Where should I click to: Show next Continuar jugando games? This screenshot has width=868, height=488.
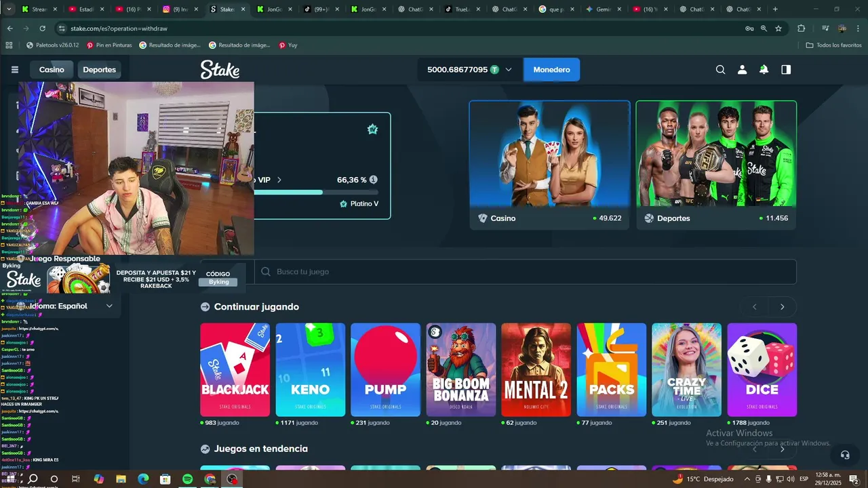tap(782, 307)
